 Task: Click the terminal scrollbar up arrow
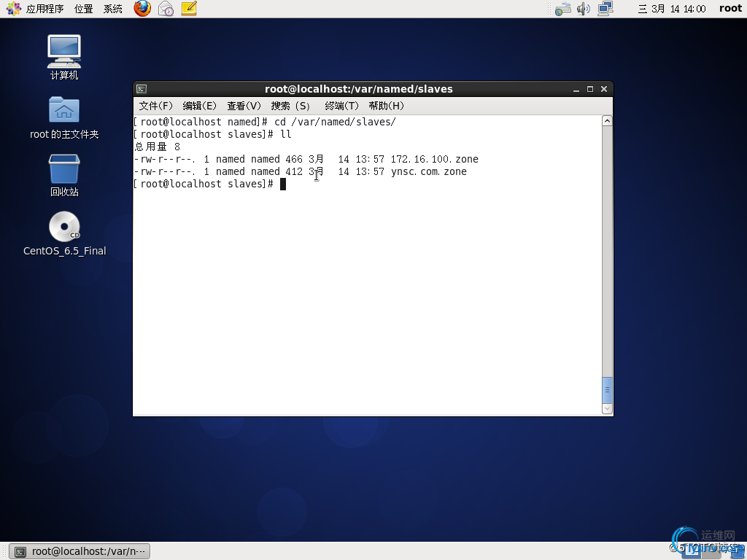[x=607, y=121]
